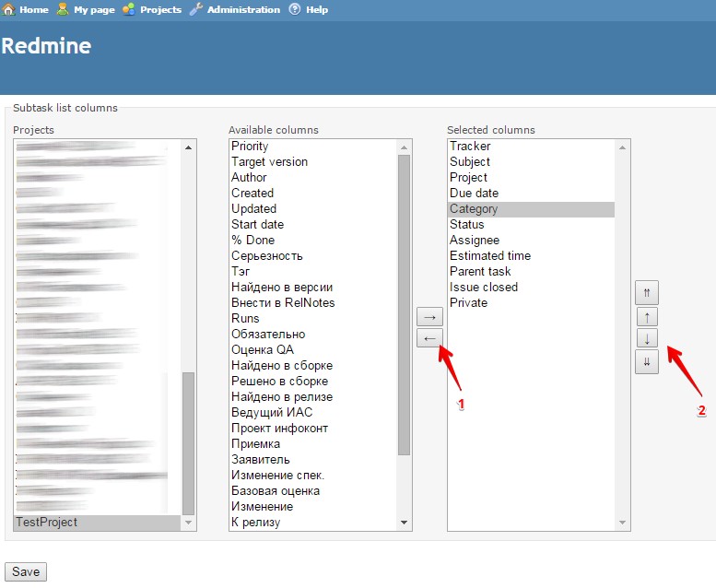
Task: Select Решено в сборке column
Action: (x=313, y=381)
